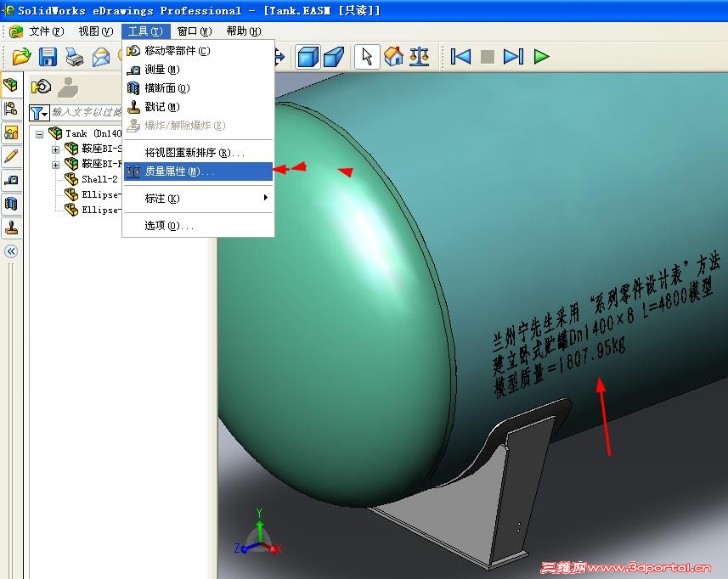The height and width of the screenshot is (579, 728).
Task: Click the Stop animation button
Action: point(487,57)
